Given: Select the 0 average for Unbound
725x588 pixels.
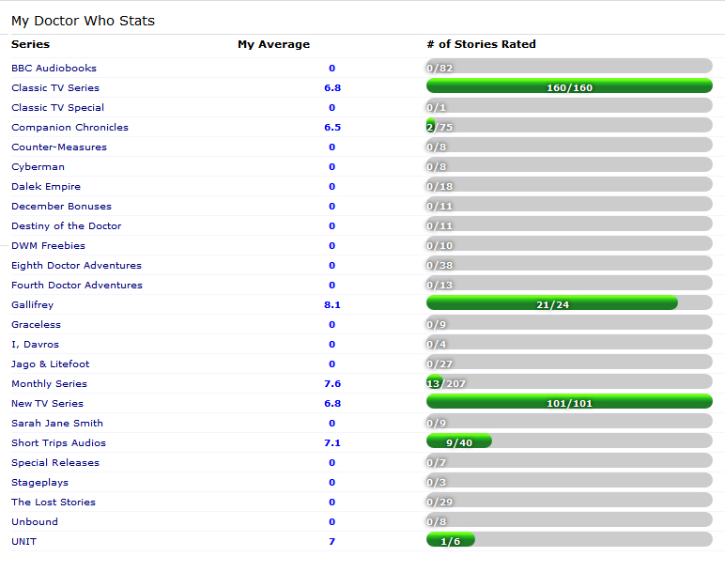Looking at the screenshot, I should point(332,522).
